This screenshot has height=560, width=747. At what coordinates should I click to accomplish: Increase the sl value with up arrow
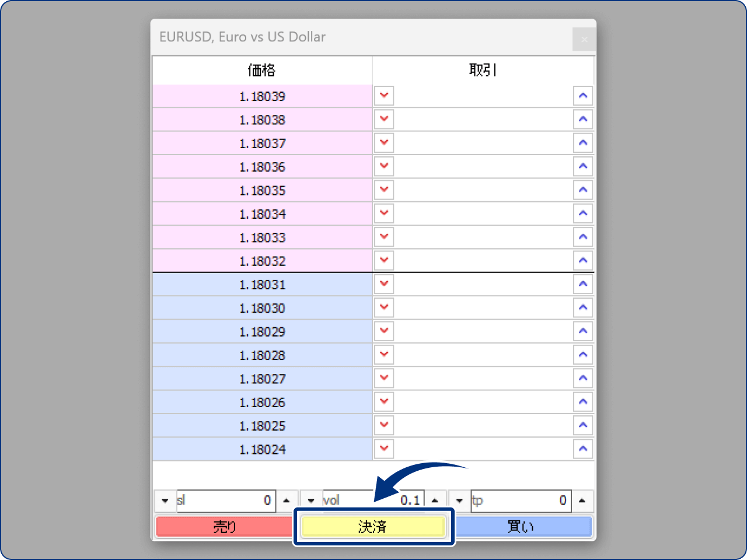286,501
